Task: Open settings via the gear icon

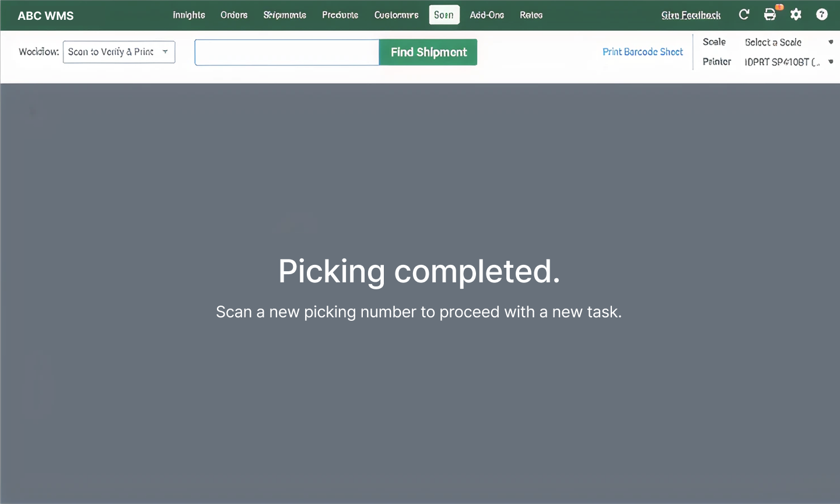Action: (796, 15)
